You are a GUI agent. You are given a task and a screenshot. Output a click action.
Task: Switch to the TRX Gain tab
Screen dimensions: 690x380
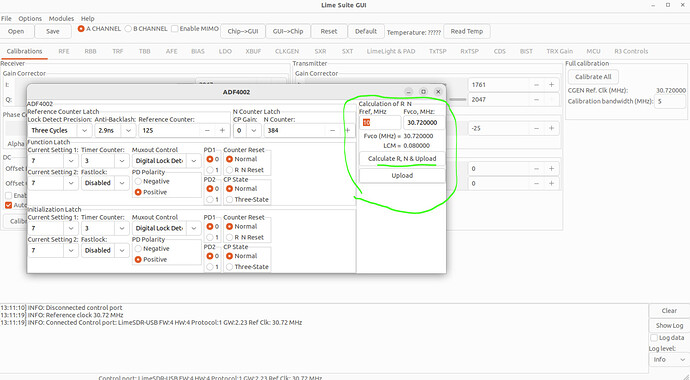pos(559,51)
